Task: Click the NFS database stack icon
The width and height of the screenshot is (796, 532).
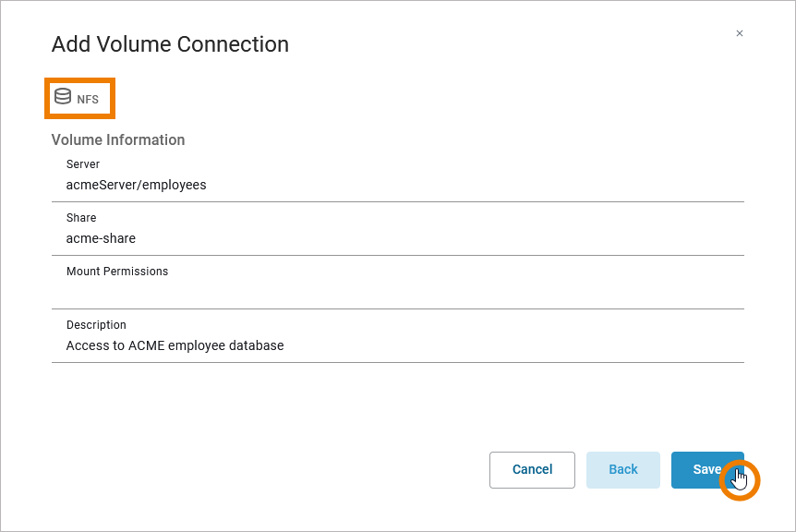Action: click(63, 97)
